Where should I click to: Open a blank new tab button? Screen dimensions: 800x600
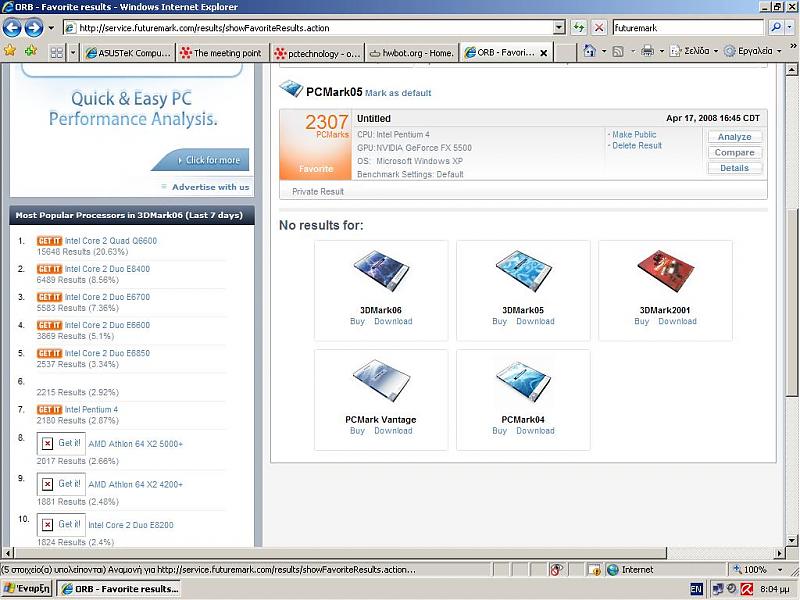[x=565, y=53]
